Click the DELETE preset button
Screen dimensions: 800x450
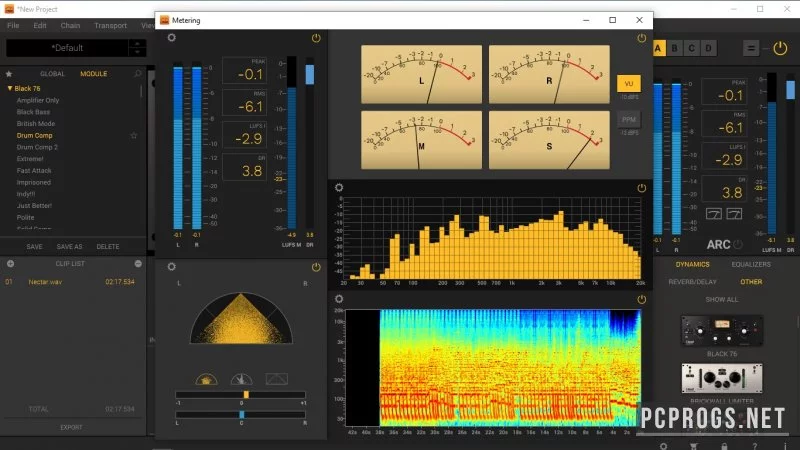point(108,246)
